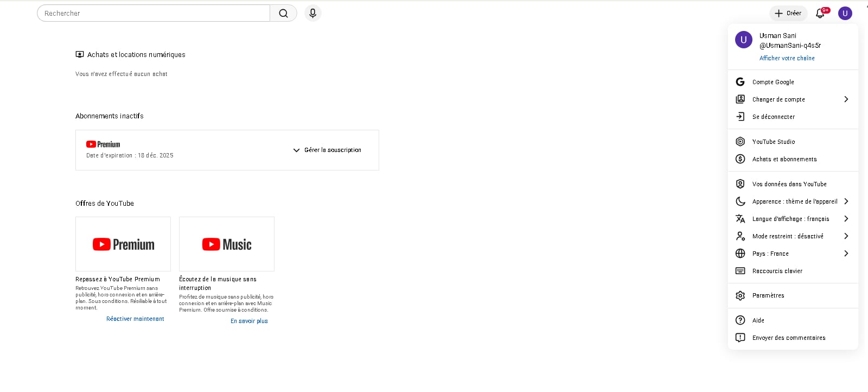This screenshot has width=868, height=392.
Task: Click the Abonnements inactifs heading
Action: point(110,116)
